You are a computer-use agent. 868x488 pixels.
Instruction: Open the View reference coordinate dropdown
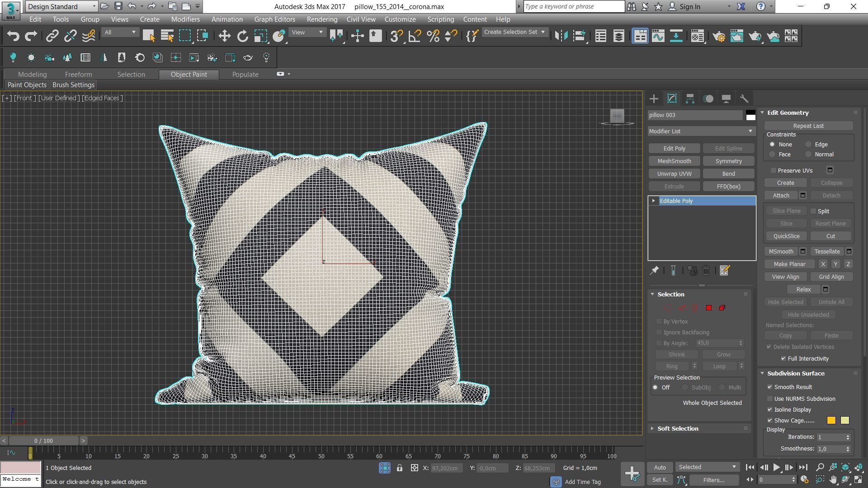tap(307, 33)
